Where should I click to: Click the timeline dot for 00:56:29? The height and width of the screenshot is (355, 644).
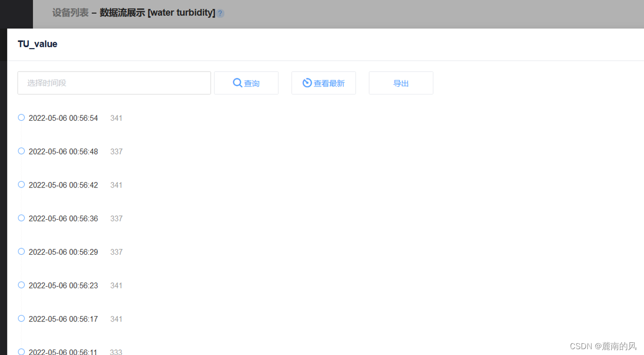21,251
